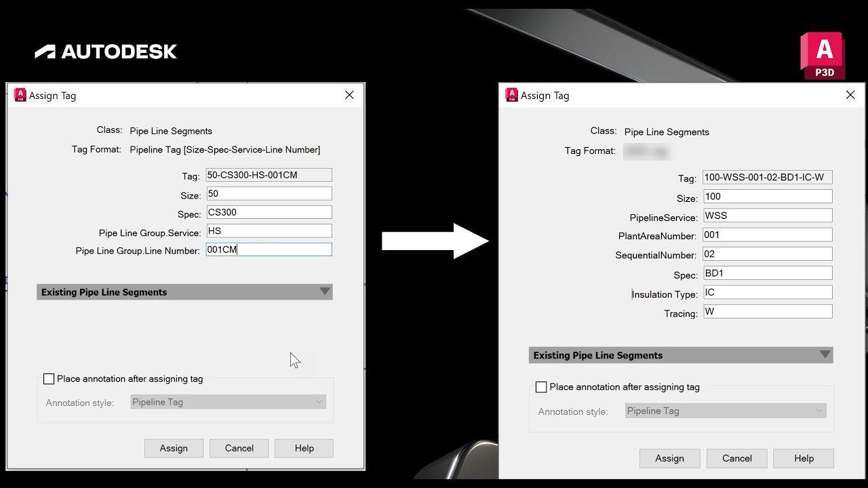Click PlantAreaNumber field containing 001
868x488 pixels.
[x=768, y=235]
